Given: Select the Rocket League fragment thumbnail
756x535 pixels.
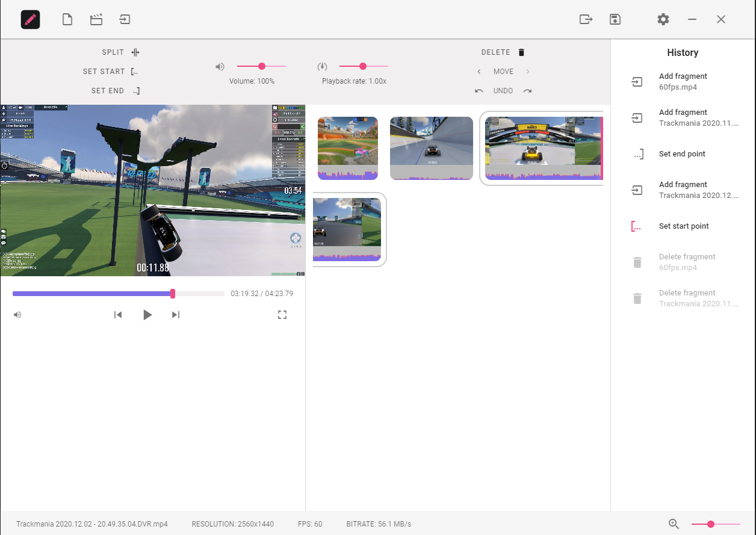Looking at the screenshot, I should [348, 148].
